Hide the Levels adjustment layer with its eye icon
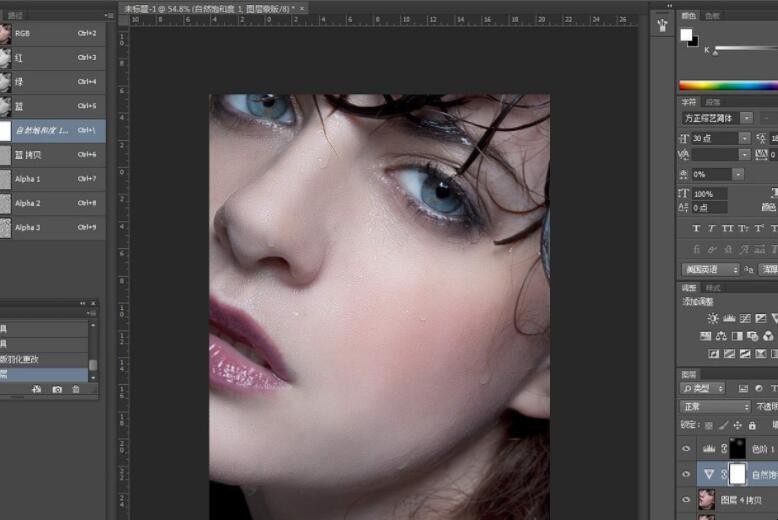Image resolution: width=778 pixels, height=520 pixels. (x=686, y=449)
